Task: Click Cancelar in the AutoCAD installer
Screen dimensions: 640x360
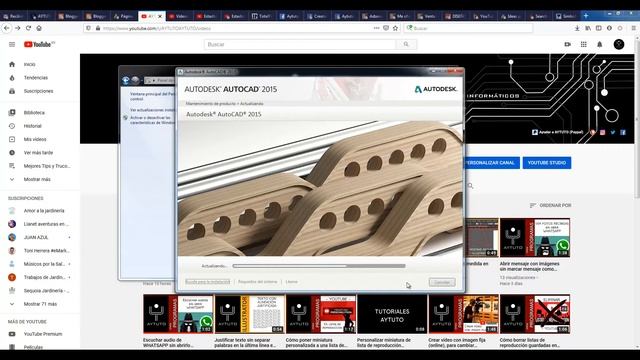Action: [442, 282]
